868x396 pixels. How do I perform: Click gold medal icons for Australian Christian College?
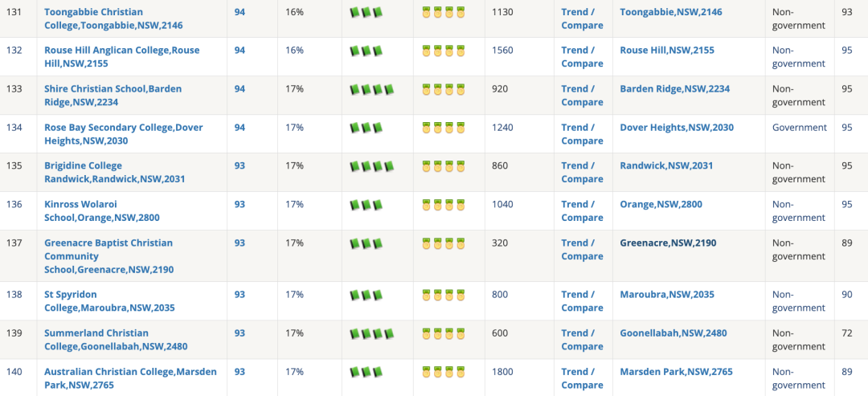tap(444, 372)
